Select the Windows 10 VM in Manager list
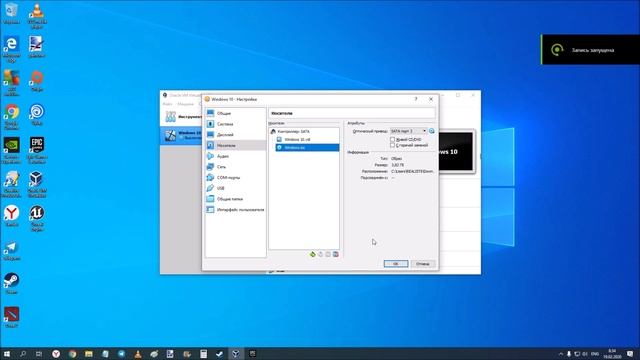The height and width of the screenshot is (360, 640). click(x=181, y=135)
